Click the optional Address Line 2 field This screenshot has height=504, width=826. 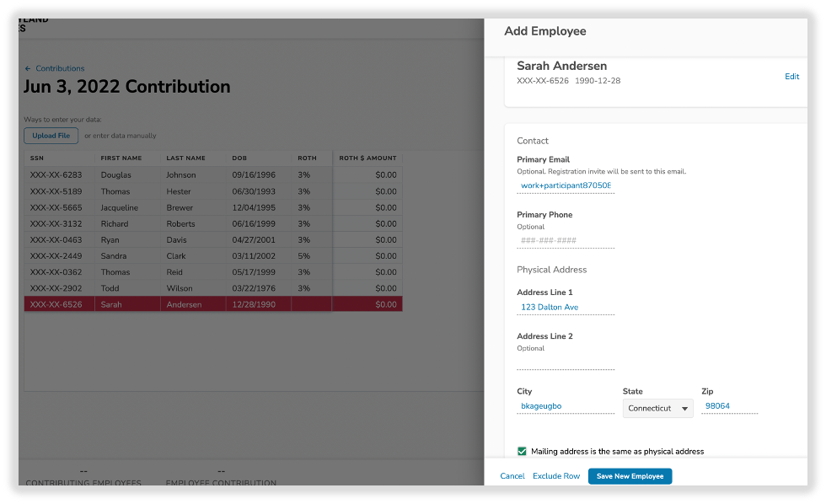click(x=566, y=362)
